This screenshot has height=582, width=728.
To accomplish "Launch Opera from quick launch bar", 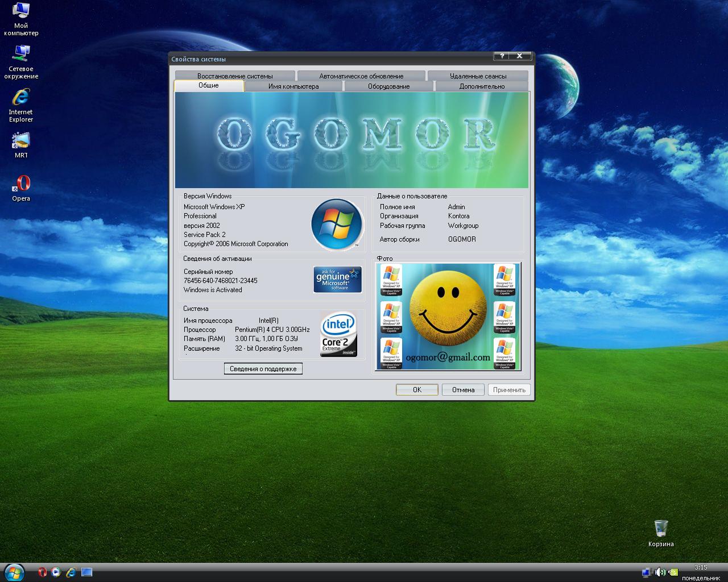I will (x=42, y=572).
